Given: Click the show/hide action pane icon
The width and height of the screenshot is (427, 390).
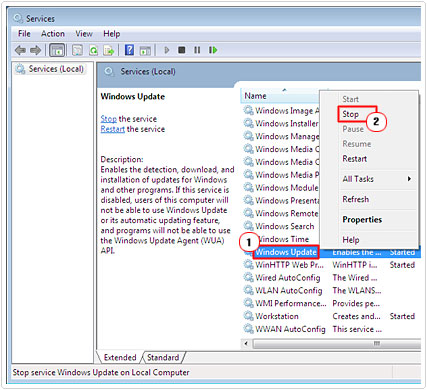Looking at the screenshot, I should click(x=145, y=50).
